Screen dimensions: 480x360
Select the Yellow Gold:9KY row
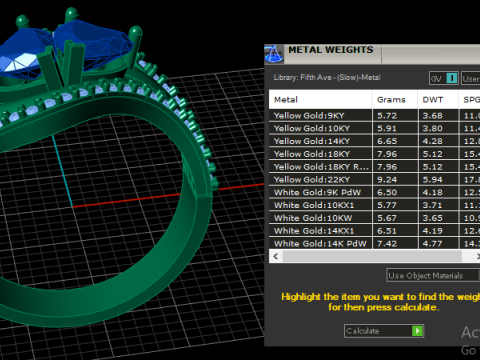pyautogui.click(x=375, y=116)
